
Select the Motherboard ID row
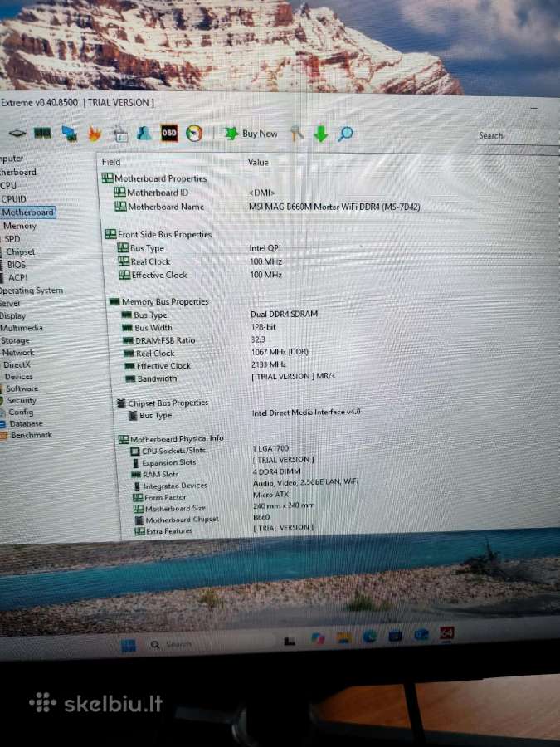[152, 193]
